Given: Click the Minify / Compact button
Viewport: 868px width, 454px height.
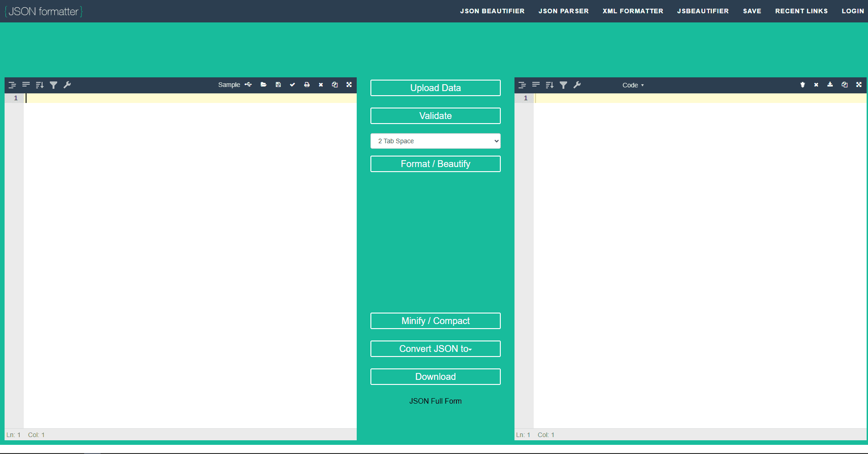Looking at the screenshot, I should click(435, 321).
